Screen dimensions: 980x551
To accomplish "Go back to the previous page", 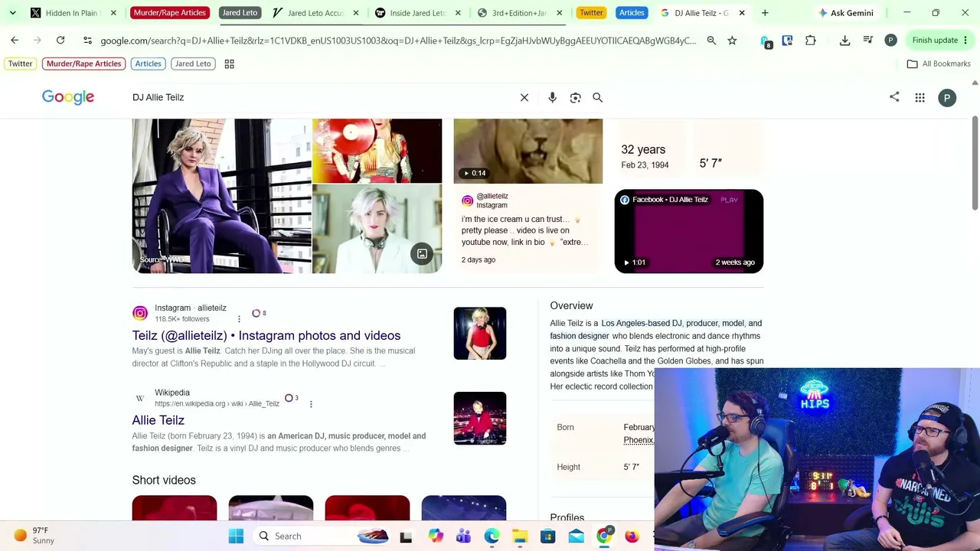I will click(15, 40).
